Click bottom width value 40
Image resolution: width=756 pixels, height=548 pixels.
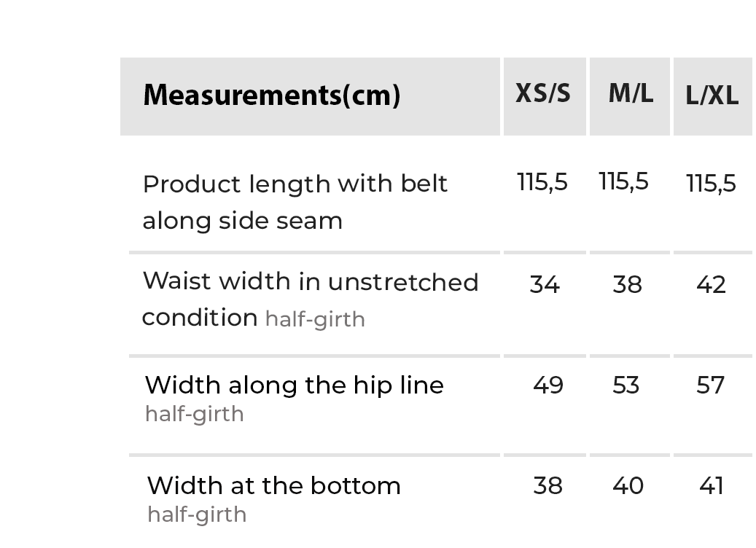click(x=628, y=485)
